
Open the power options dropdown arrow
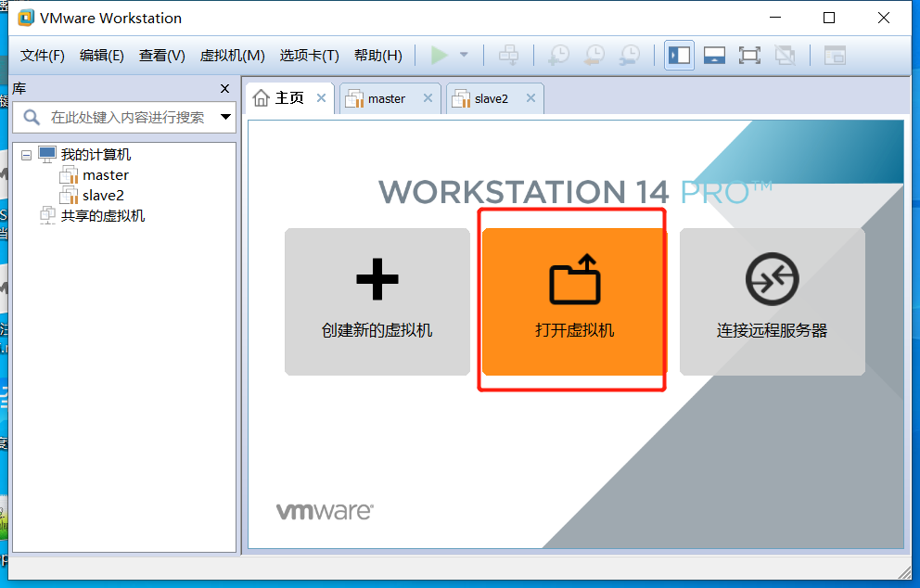tap(464, 55)
